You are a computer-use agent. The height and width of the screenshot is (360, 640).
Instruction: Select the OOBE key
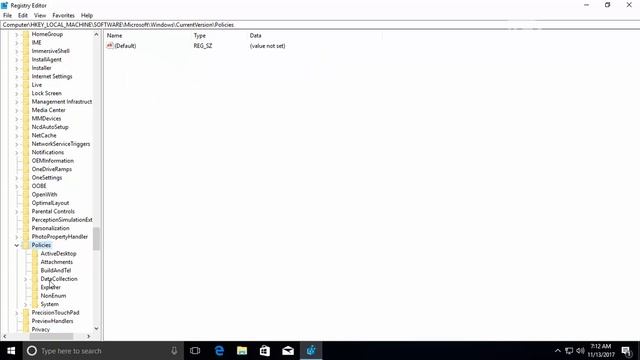(39, 186)
